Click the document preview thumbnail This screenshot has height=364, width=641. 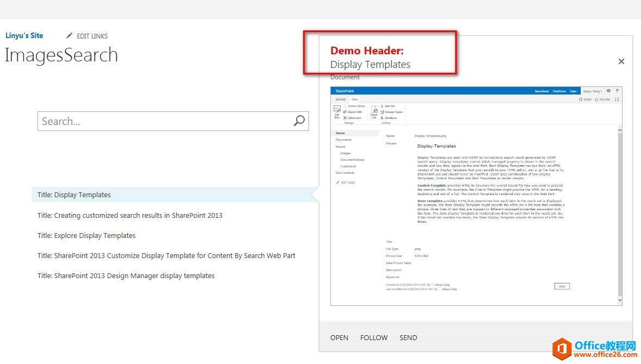click(476, 196)
